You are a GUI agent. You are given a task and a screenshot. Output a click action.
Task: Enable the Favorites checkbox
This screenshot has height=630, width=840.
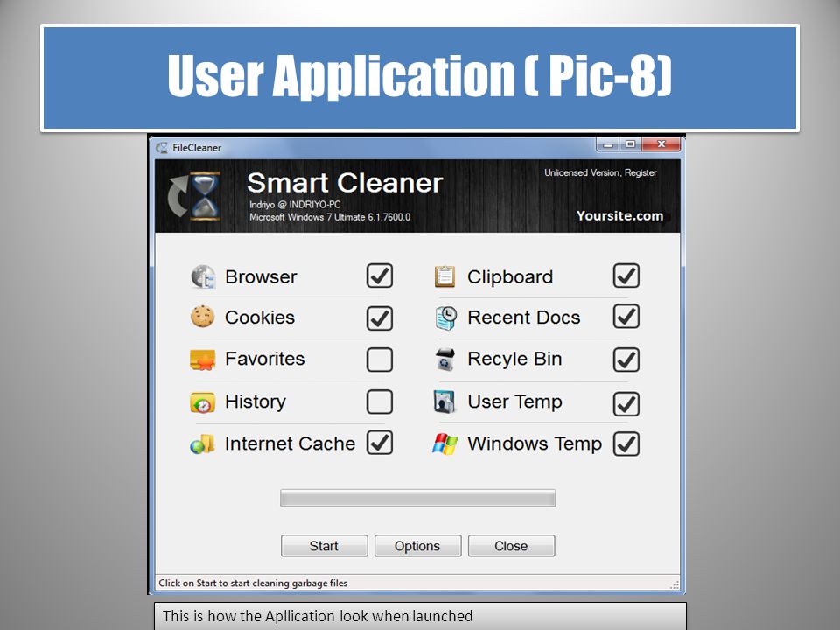click(380, 360)
